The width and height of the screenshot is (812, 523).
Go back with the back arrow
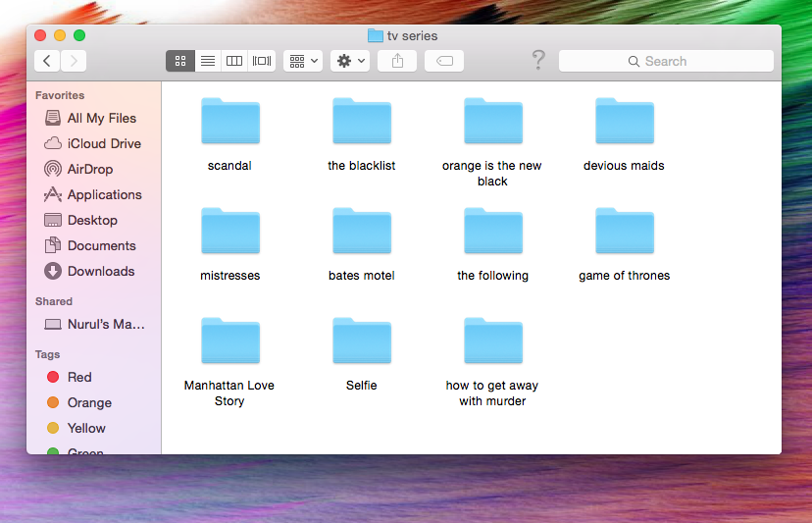click(47, 61)
